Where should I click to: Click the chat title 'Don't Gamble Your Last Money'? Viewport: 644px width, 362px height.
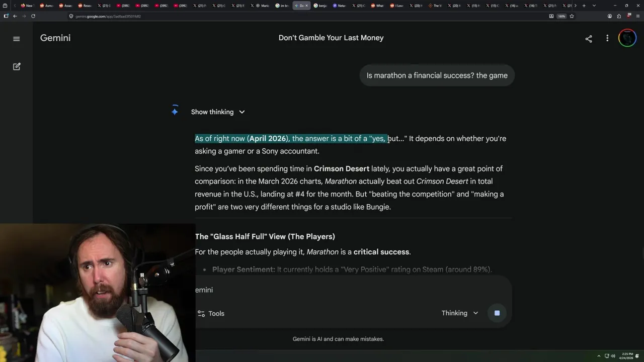(331, 38)
